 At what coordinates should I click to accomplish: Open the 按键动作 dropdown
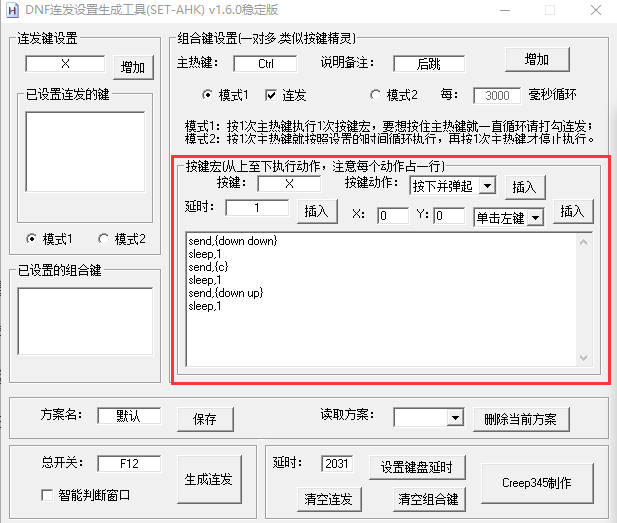pyautogui.click(x=487, y=186)
